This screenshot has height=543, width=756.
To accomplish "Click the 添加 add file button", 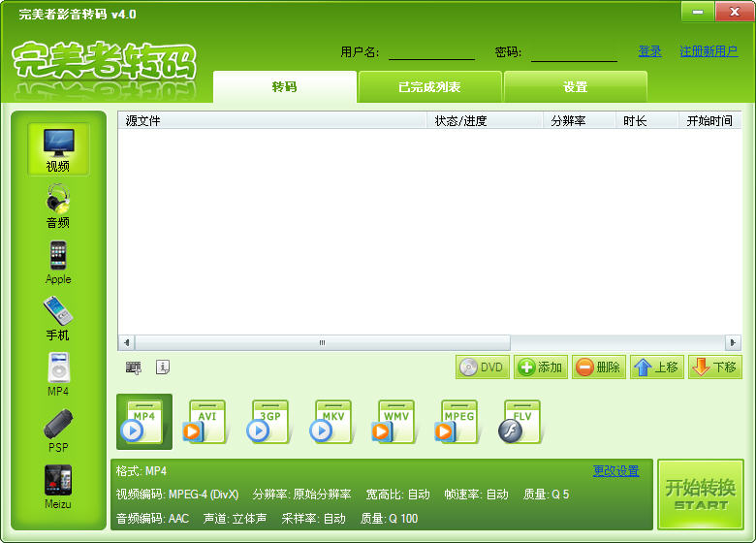I will [x=541, y=367].
